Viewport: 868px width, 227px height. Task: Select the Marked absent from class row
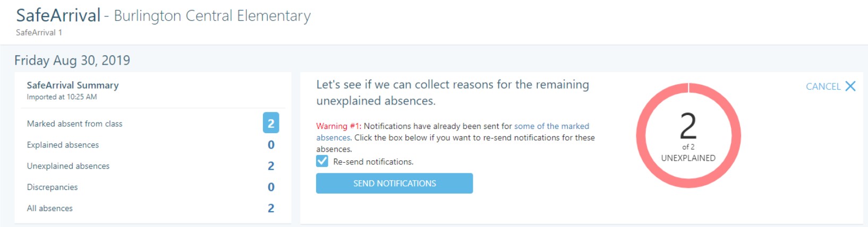pyautogui.click(x=74, y=124)
